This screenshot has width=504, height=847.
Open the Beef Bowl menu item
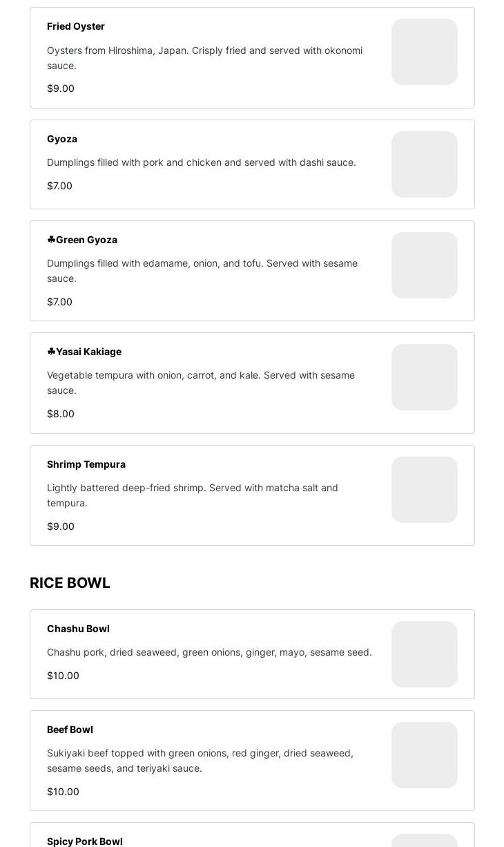point(70,730)
